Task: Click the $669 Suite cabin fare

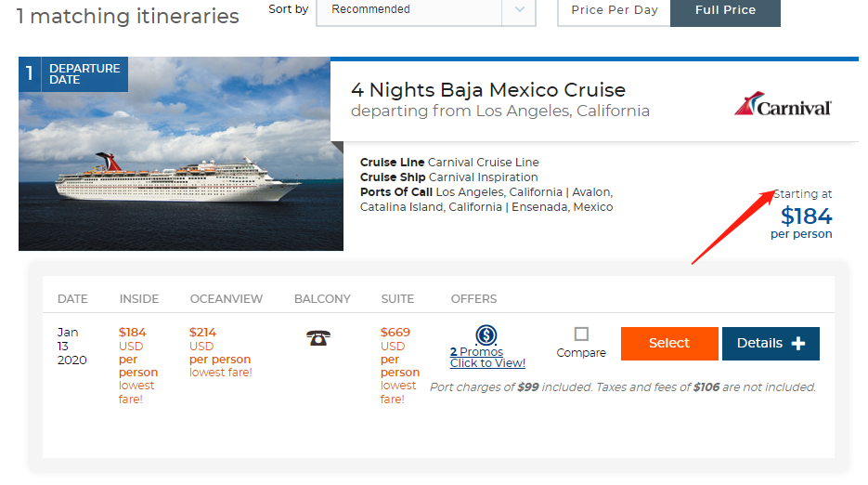Action: coord(395,332)
